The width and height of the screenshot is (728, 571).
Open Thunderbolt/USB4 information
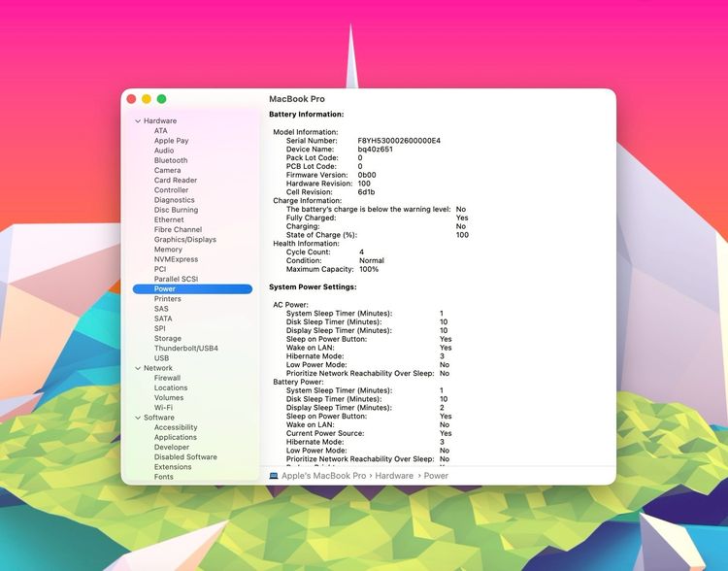(x=186, y=349)
